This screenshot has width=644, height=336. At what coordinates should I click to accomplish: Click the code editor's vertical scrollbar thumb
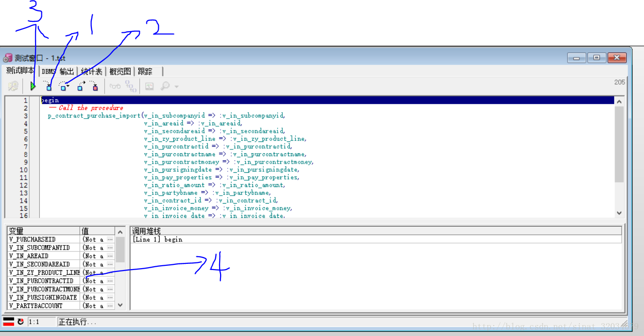[x=619, y=144]
